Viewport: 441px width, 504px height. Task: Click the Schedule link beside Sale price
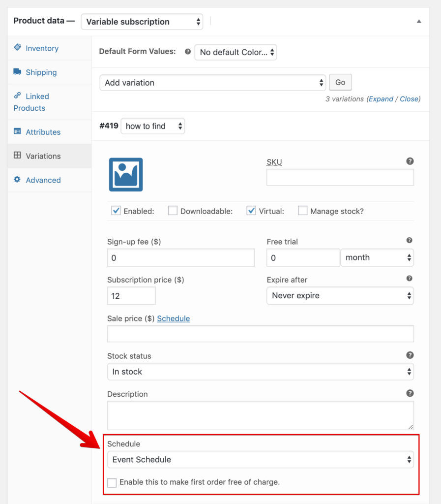174,318
